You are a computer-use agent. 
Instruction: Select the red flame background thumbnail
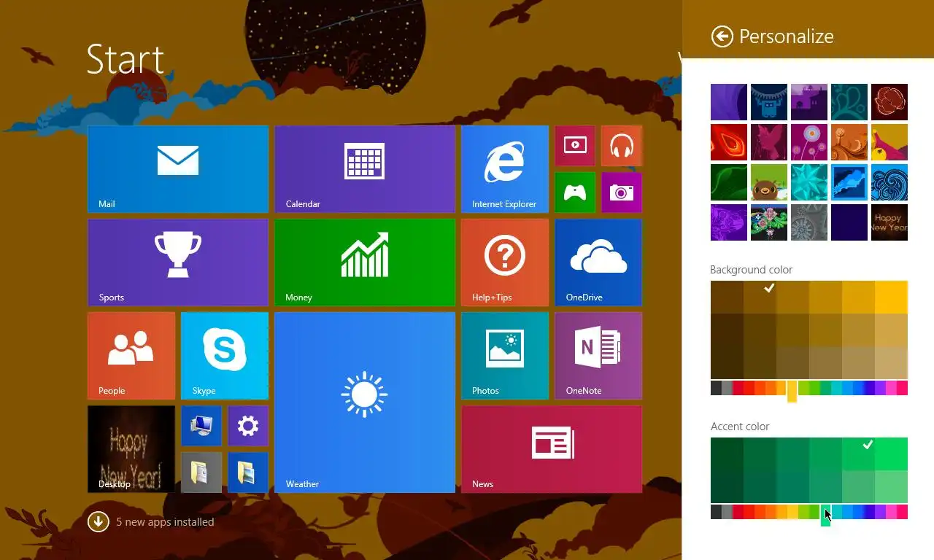click(x=729, y=142)
